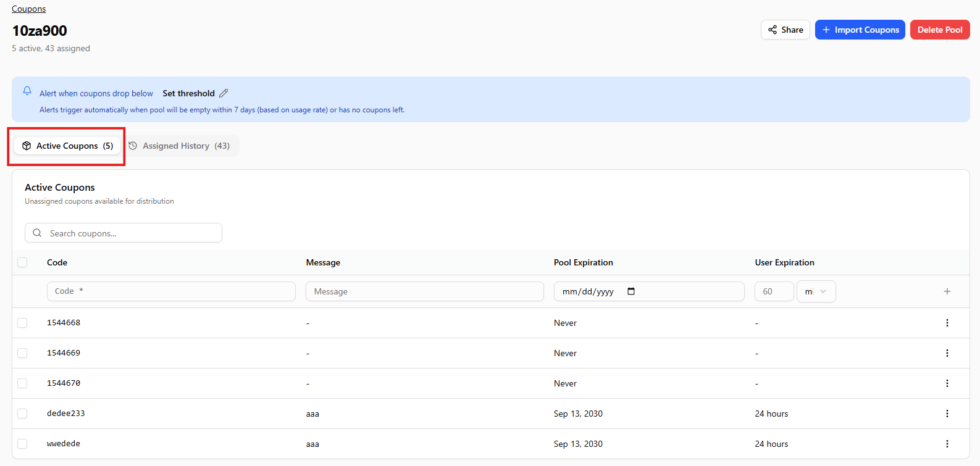Click the User Expiration number field
Viewport: 980px width, 466px height.
774,291
